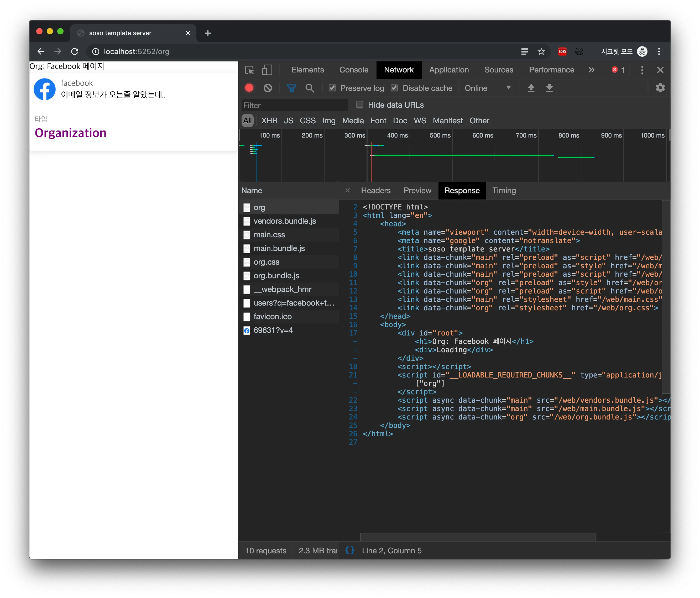Viewport: 700px width, 598px height.
Task: Close the request details pane
Action: click(x=347, y=191)
